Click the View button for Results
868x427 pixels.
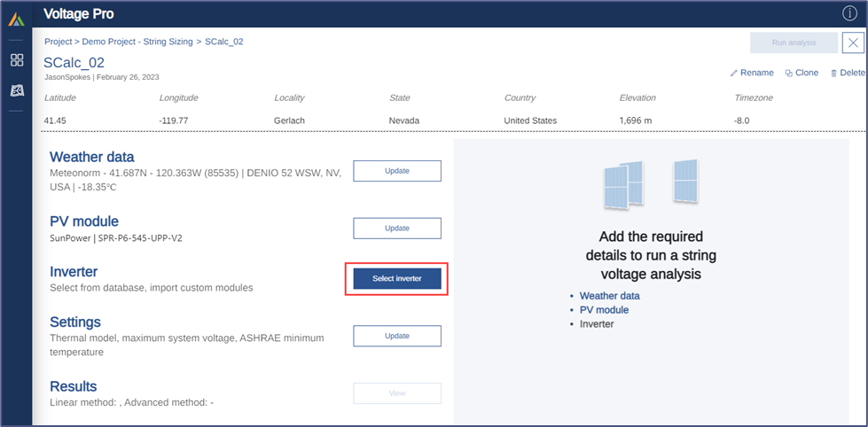397,393
